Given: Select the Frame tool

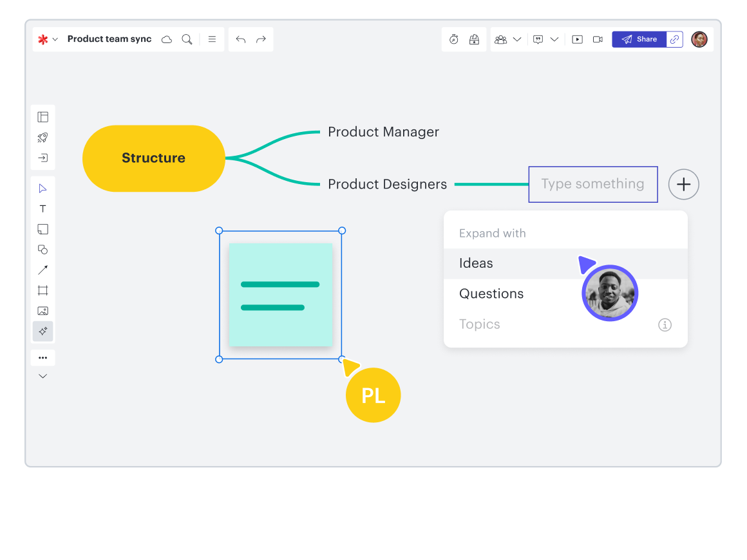Looking at the screenshot, I should tap(43, 290).
